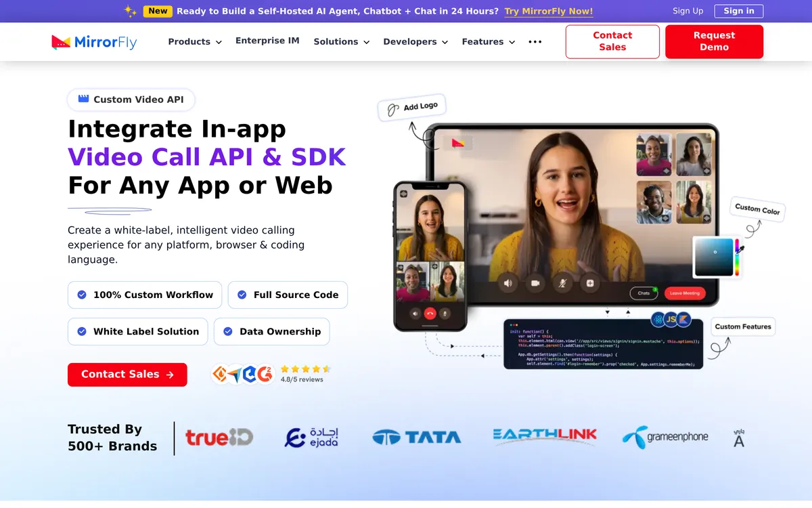
Task: Click the G2 review badge icon
Action: pos(264,373)
